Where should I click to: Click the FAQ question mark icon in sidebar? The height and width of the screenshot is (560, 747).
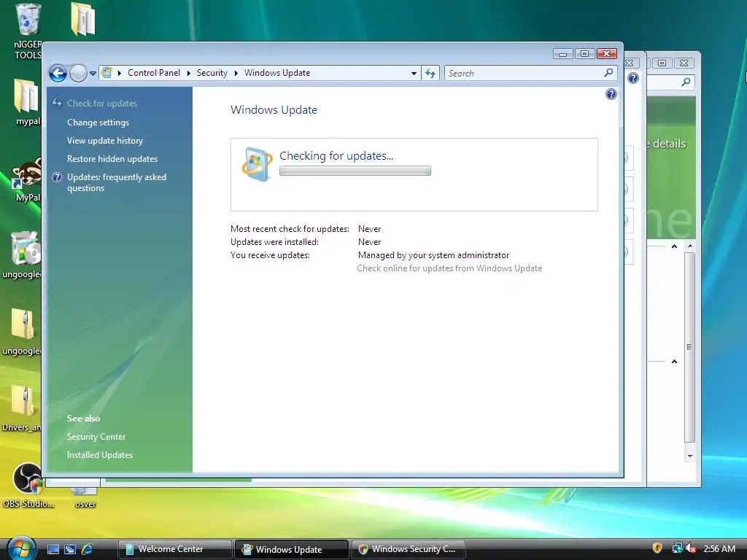point(57,177)
